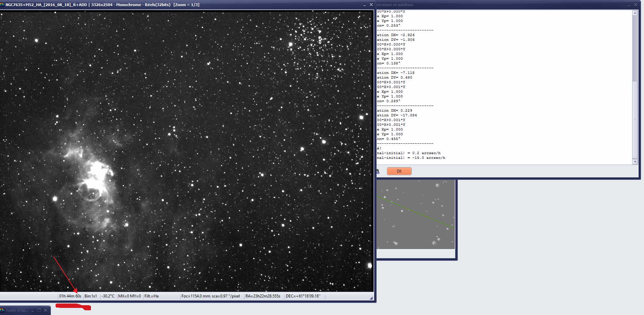Click the gray star preview with green line
644x315 pixels.
[x=416, y=214]
